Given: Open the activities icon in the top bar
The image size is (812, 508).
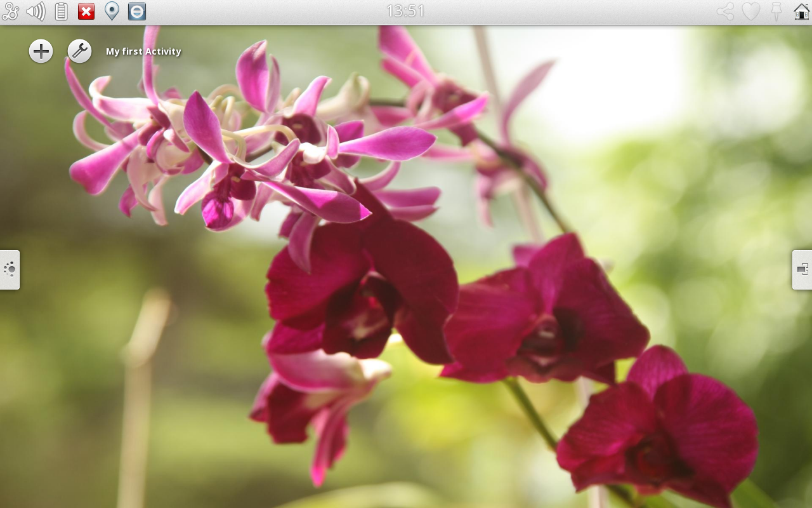Looking at the screenshot, I should coord(10,11).
